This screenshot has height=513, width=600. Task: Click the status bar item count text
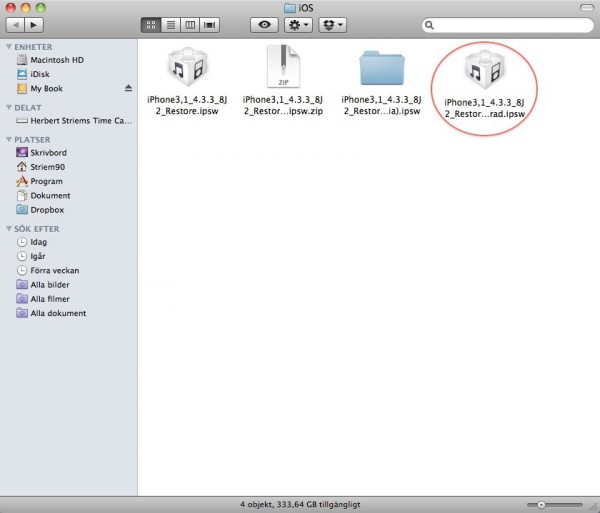(300, 505)
